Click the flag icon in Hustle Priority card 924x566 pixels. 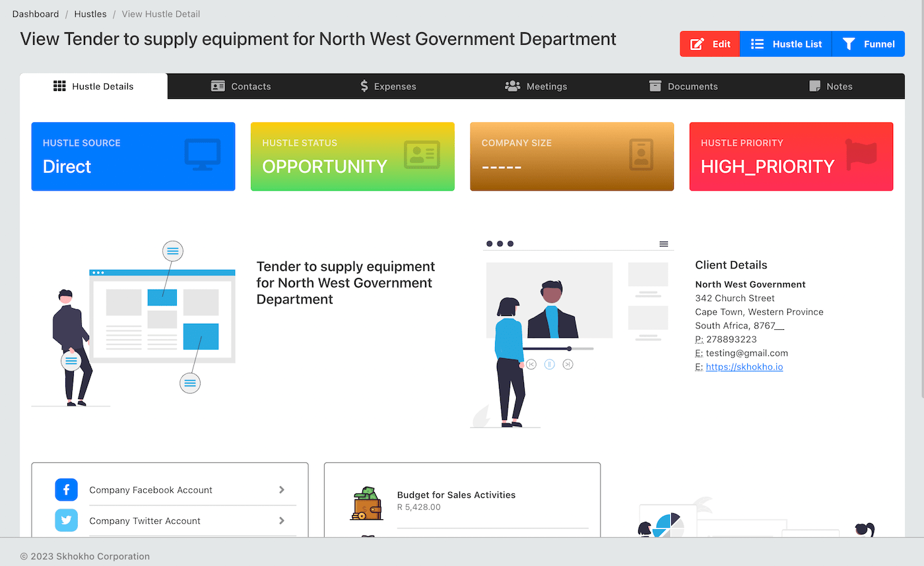tap(861, 153)
